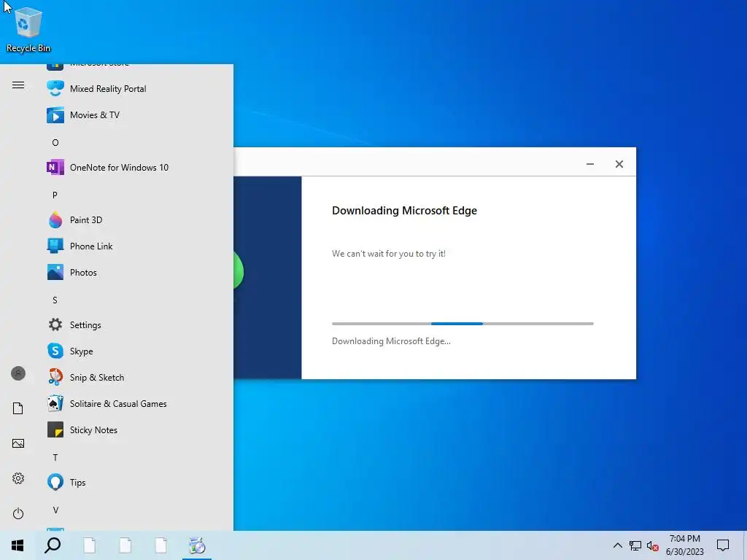The height and width of the screenshot is (560, 747).
Task: Launch Movies & TV app
Action: pyautogui.click(x=94, y=114)
